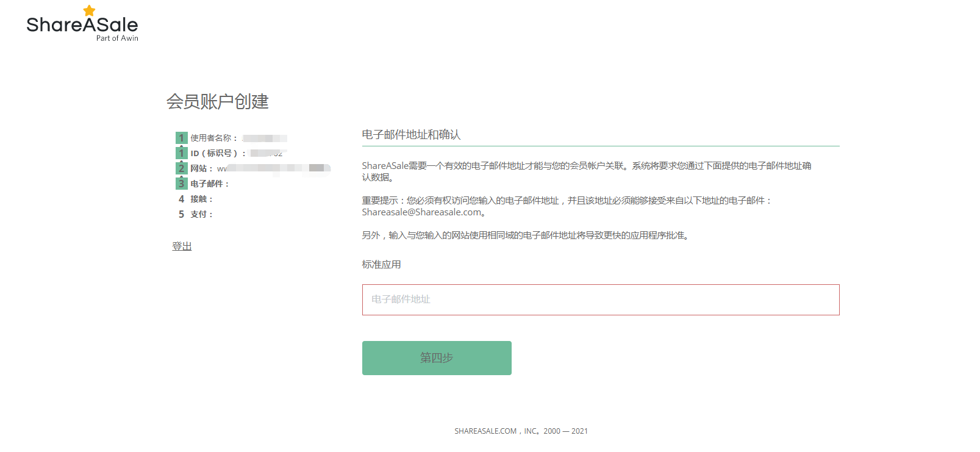The width and height of the screenshot is (980, 452).
Task: Click the 登出 logout link
Action: [182, 246]
